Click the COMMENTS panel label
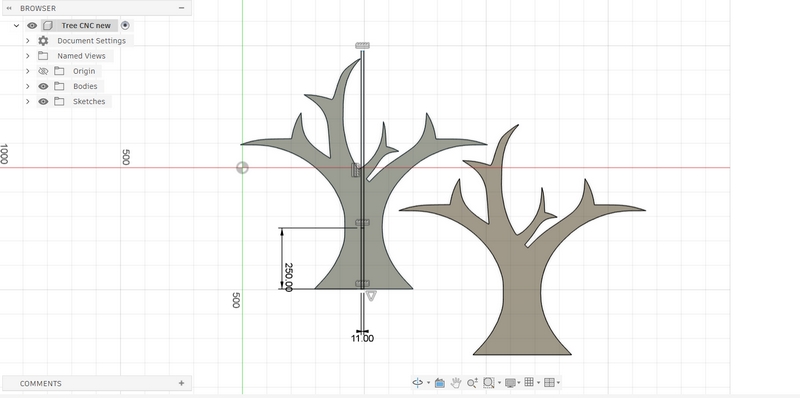 (x=41, y=383)
